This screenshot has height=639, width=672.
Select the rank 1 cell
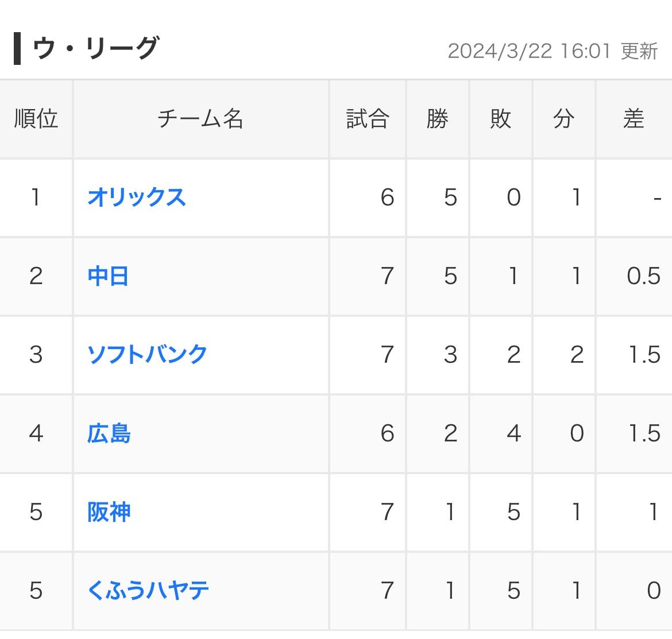coord(36,197)
